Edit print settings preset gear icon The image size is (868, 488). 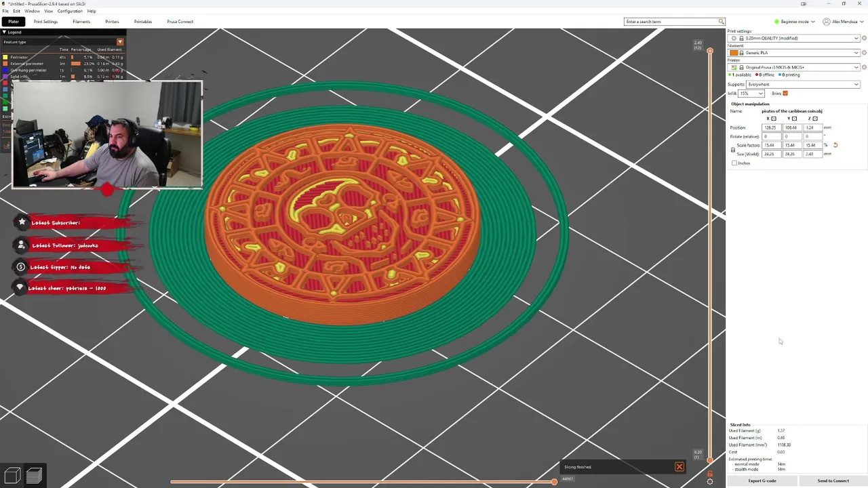[864, 38]
